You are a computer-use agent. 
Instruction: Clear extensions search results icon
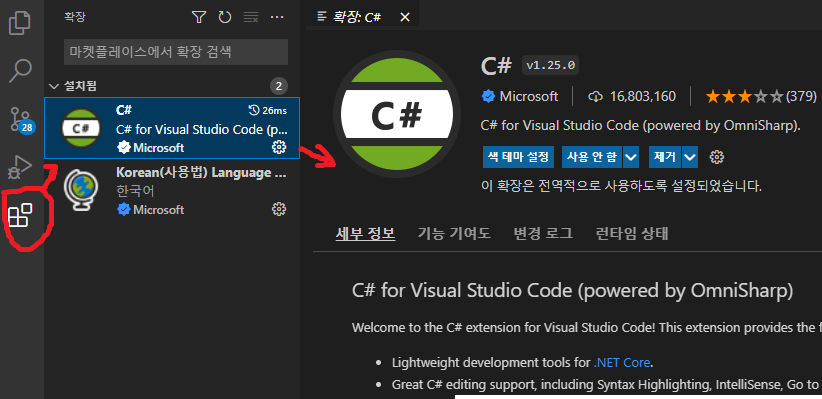pyautogui.click(x=251, y=17)
